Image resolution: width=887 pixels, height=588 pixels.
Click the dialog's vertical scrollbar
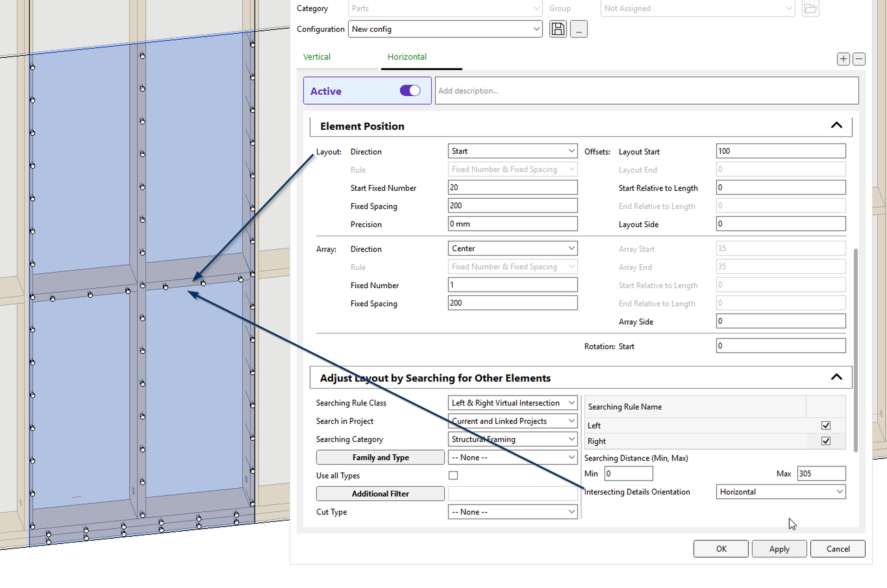[856, 351]
